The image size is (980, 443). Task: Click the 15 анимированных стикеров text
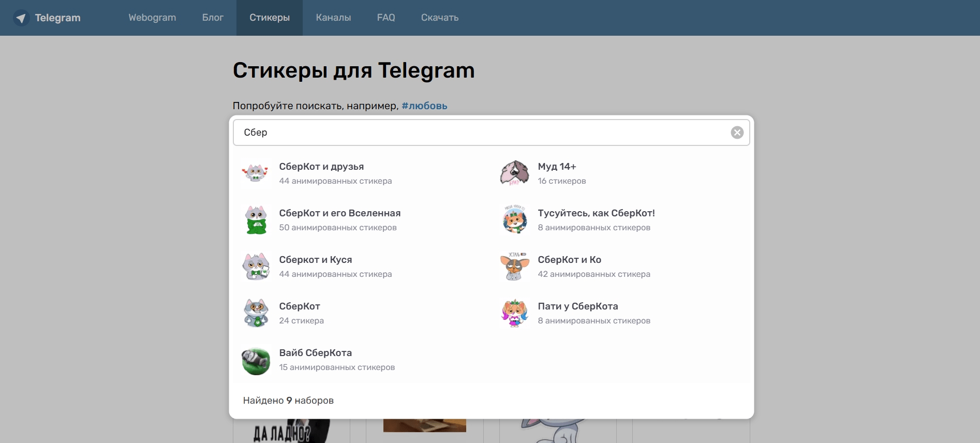[337, 367]
